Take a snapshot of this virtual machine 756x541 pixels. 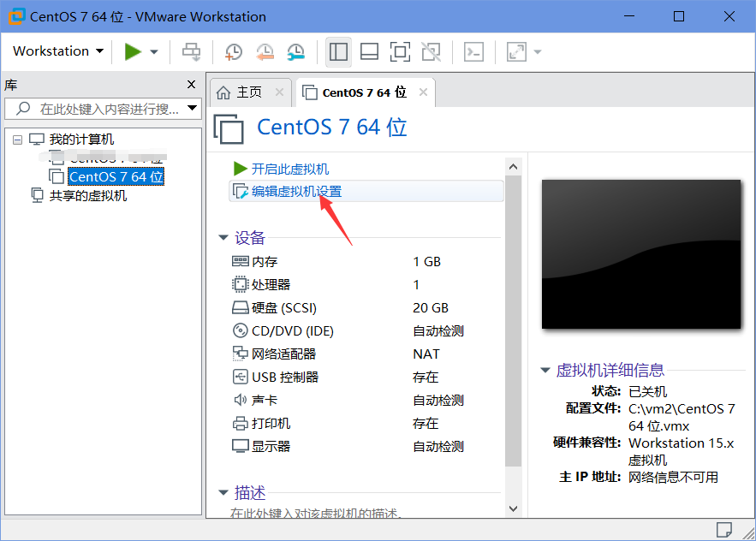click(234, 51)
